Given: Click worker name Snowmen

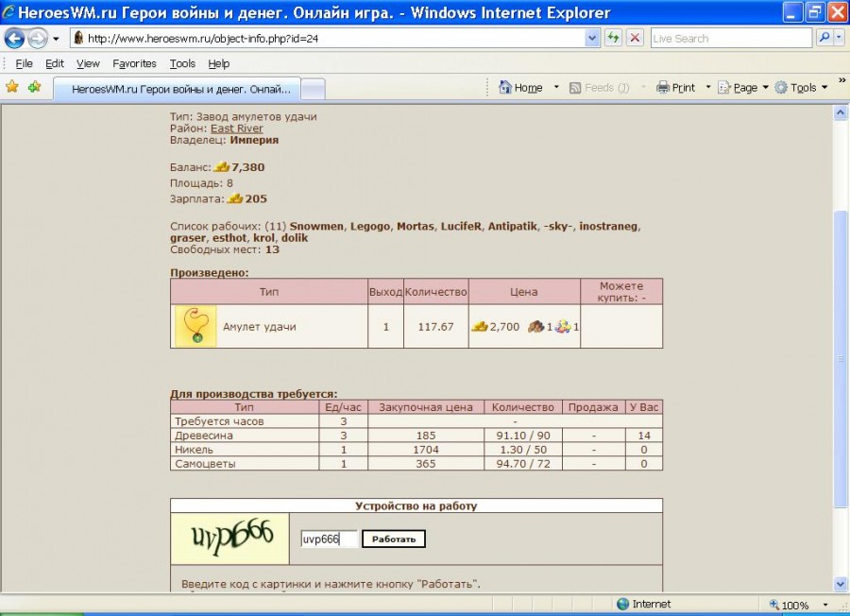Looking at the screenshot, I should [x=316, y=227].
